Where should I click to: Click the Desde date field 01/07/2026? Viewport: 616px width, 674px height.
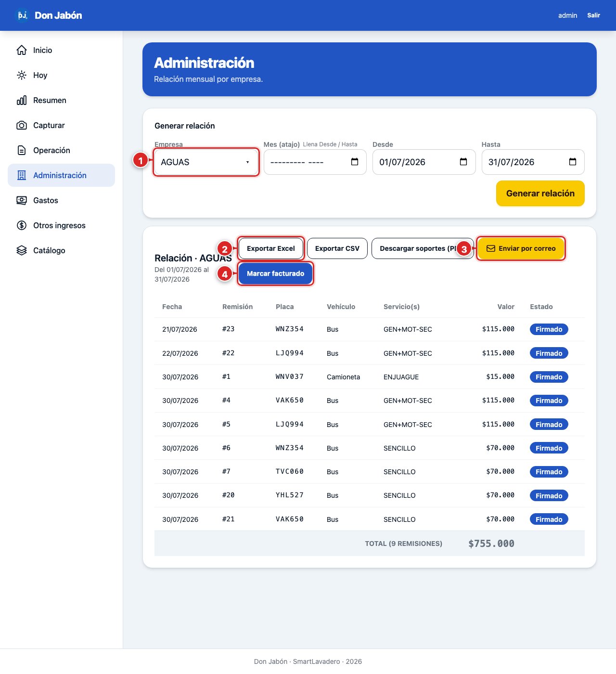424,162
